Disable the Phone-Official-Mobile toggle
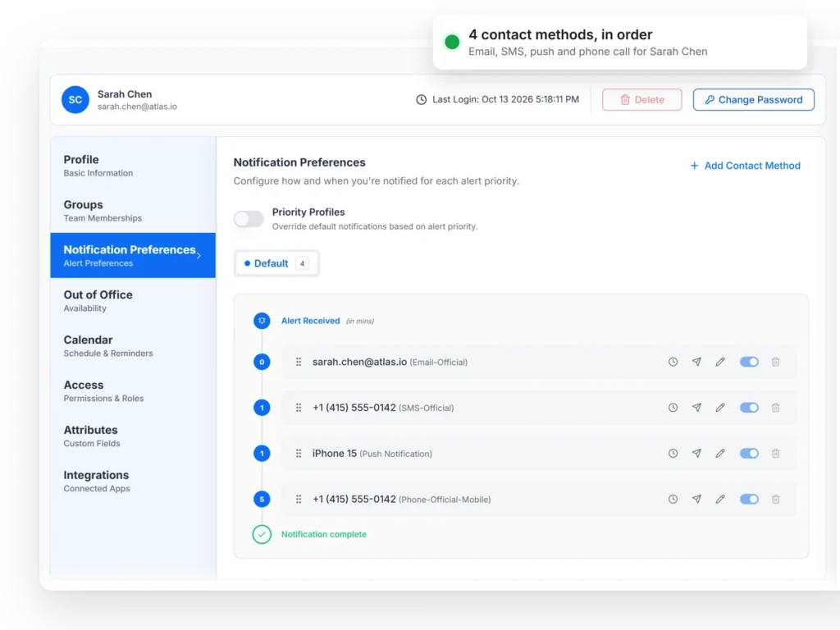This screenshot has height=630, width=840. pos(749,500)
